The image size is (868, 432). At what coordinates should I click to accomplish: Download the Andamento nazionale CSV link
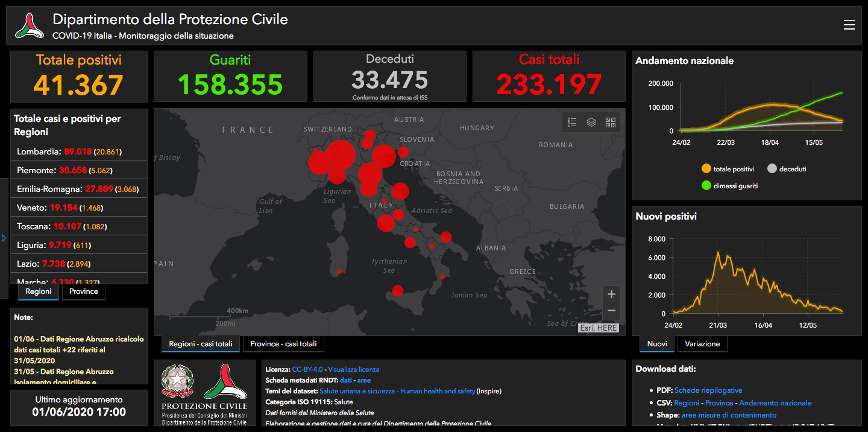click(x=775, y=403)
